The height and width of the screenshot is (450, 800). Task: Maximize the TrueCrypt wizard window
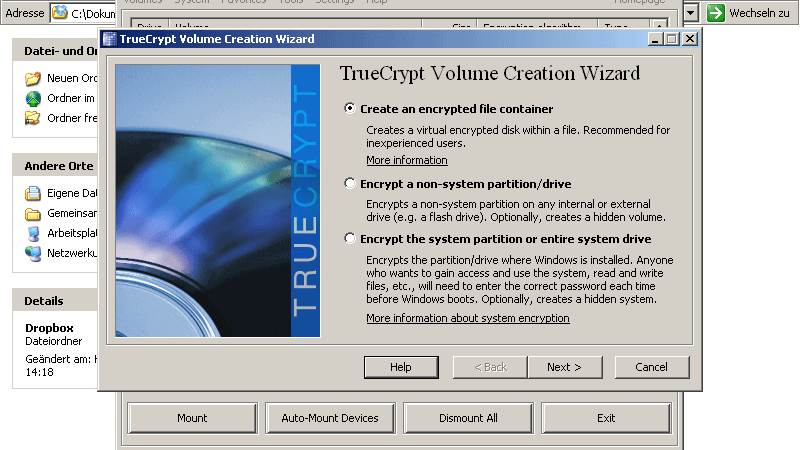672,39
